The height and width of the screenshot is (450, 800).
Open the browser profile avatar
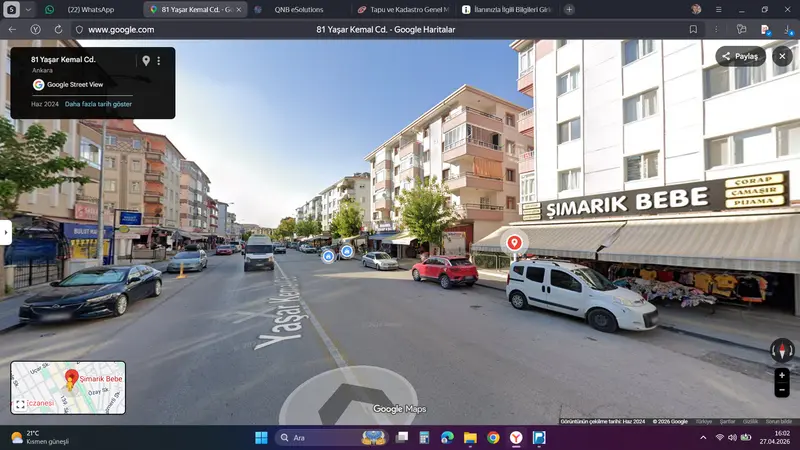(696, 9)
